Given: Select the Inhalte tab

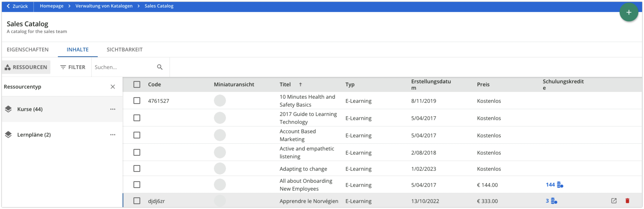Looking at the screenshot, I should tap(77, 49).
